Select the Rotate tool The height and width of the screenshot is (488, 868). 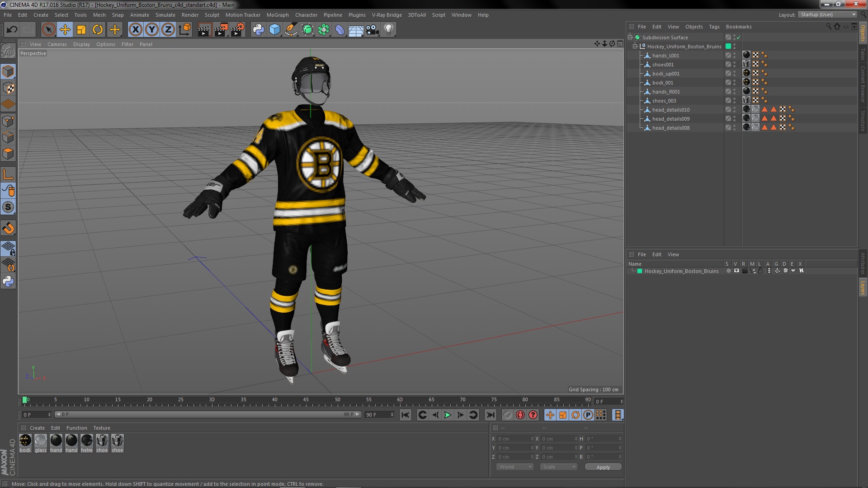(x=98, y=30)
